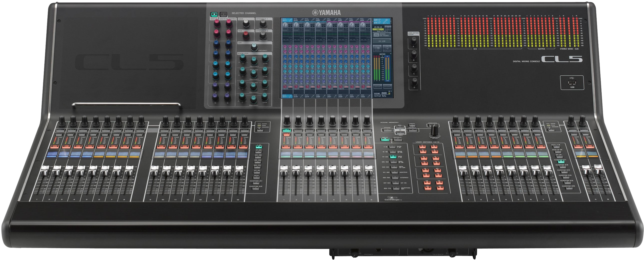Select the equalizer HIGH-MID frequency knob
This screenshot has height=260, width=644.
(x=254, y=73)
